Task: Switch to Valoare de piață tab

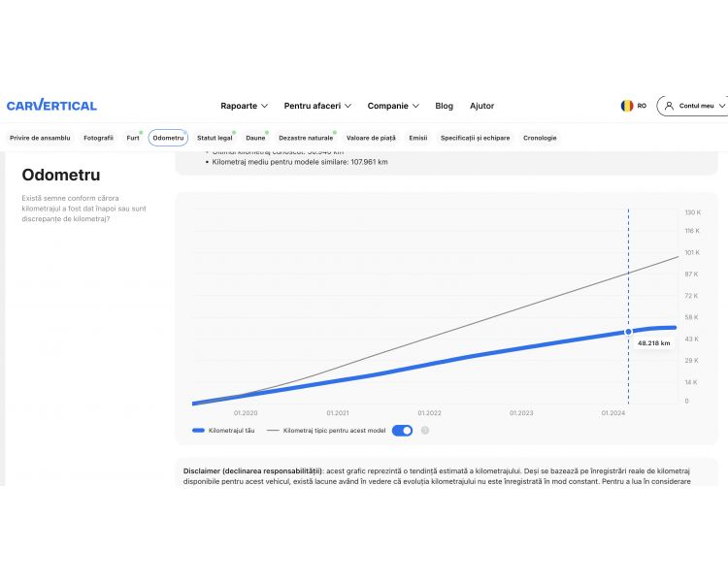Action: [x=371, y=138]
